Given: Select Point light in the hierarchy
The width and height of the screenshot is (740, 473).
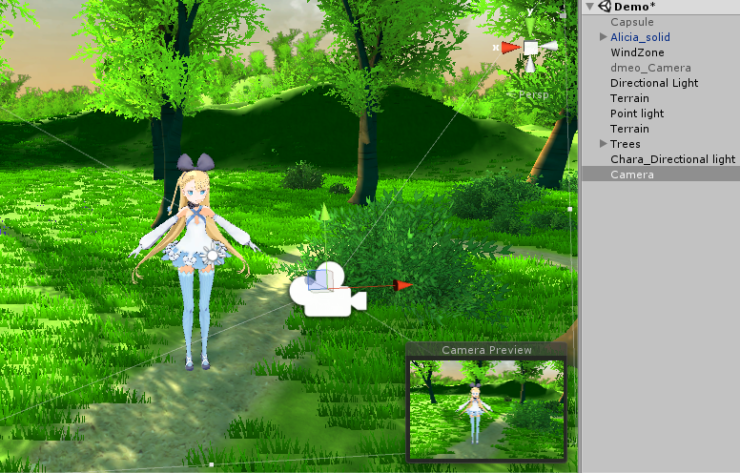Looking at the screenshot, I should pos(637,113).
